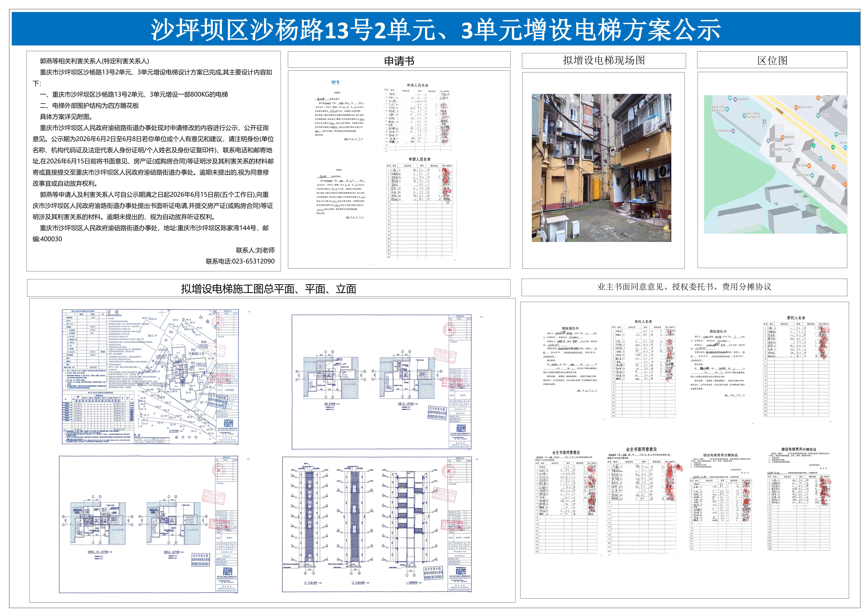The width and height of the screenshot is (868, 614).
Task: Click the contact line "联系人:刘老师"
Action: [255, 250]
